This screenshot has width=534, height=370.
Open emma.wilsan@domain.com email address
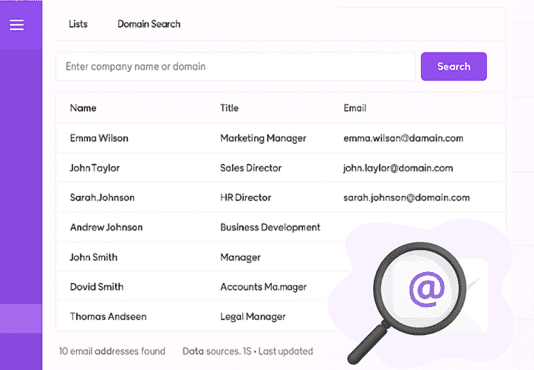coord(403,138)
